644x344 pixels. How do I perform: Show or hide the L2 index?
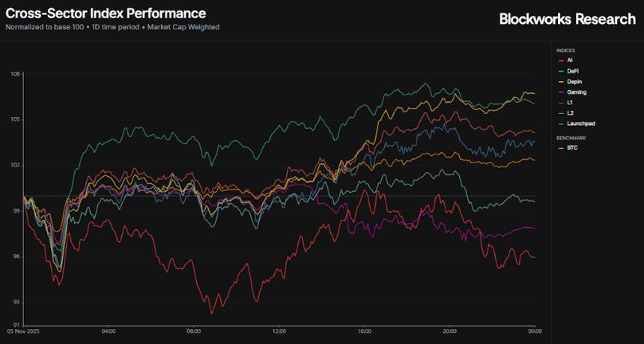pyautogui.click(x=570, y=112)
